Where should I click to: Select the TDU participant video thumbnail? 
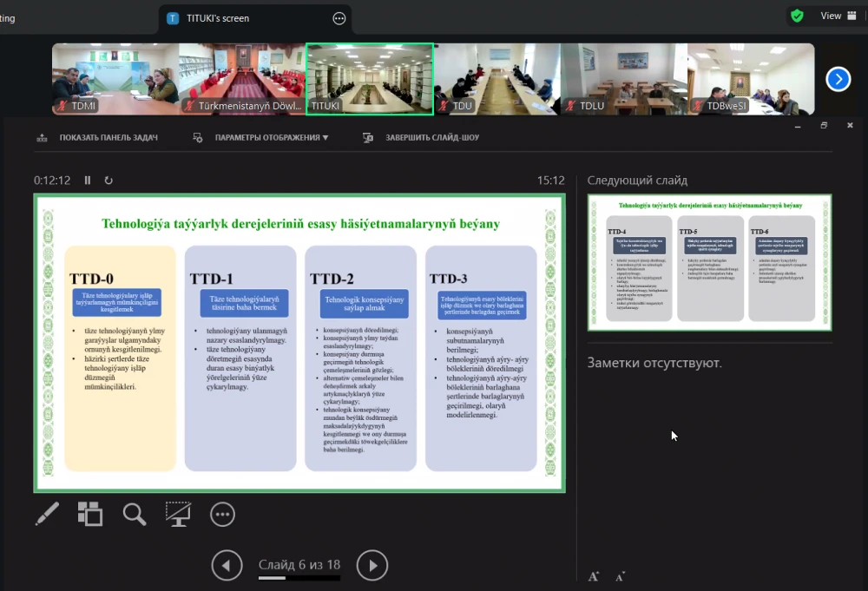(x=496, y=79)
